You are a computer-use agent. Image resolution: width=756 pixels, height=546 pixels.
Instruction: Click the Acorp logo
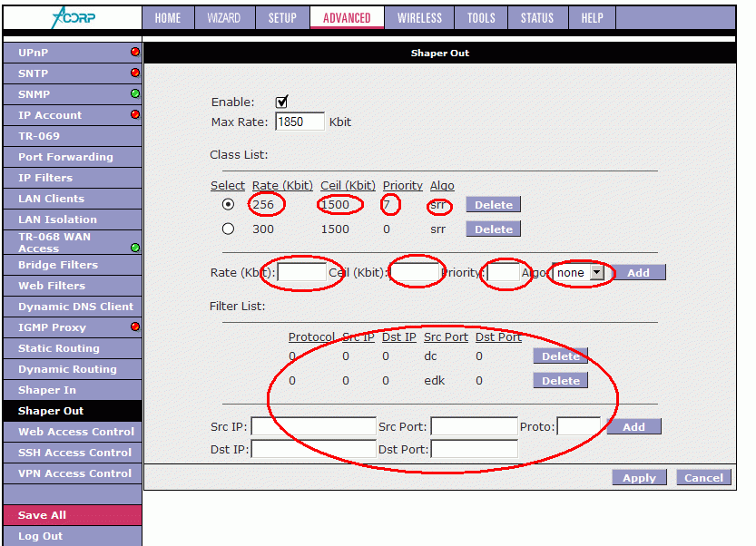click(x=74, y=18)
